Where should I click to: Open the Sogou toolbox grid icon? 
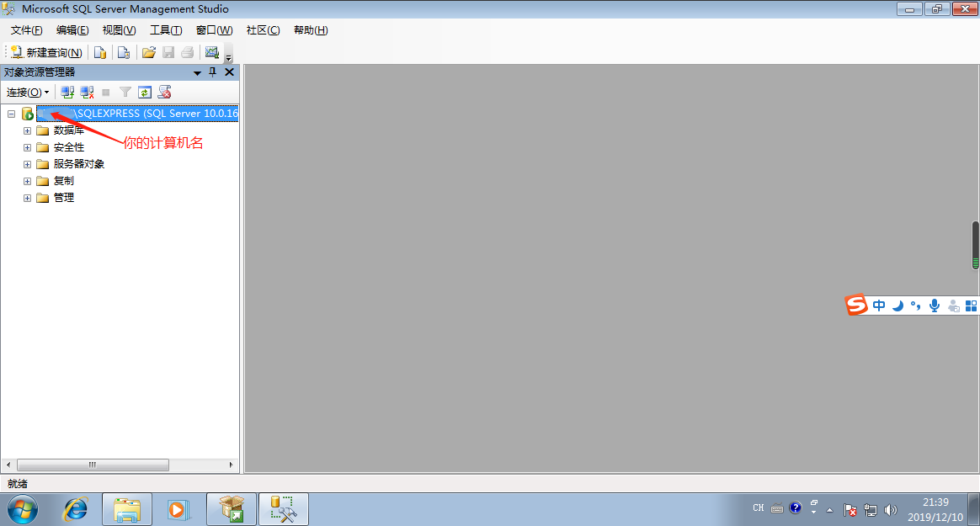(x=972, y=306)
